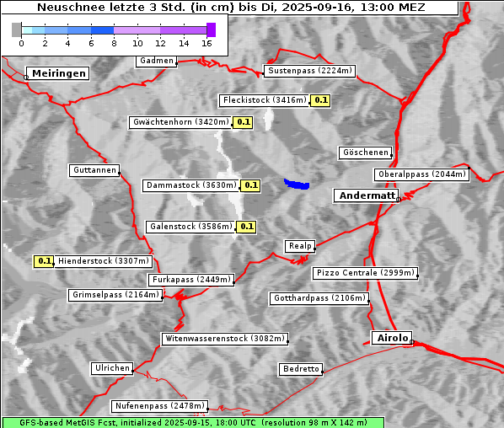The width and height of the screenshot is (504, 428).
Task: Click the Hienderstock (3307m) label
Action: pos(104,261)
